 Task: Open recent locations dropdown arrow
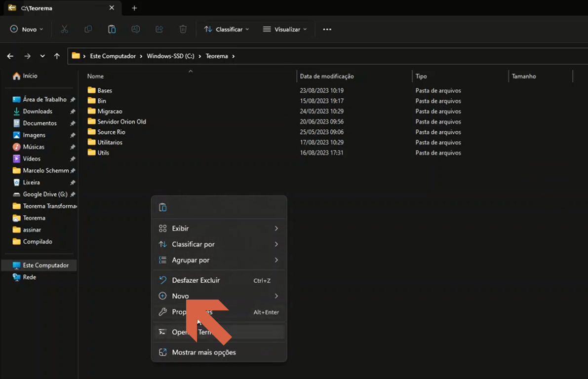pos(42,56)
